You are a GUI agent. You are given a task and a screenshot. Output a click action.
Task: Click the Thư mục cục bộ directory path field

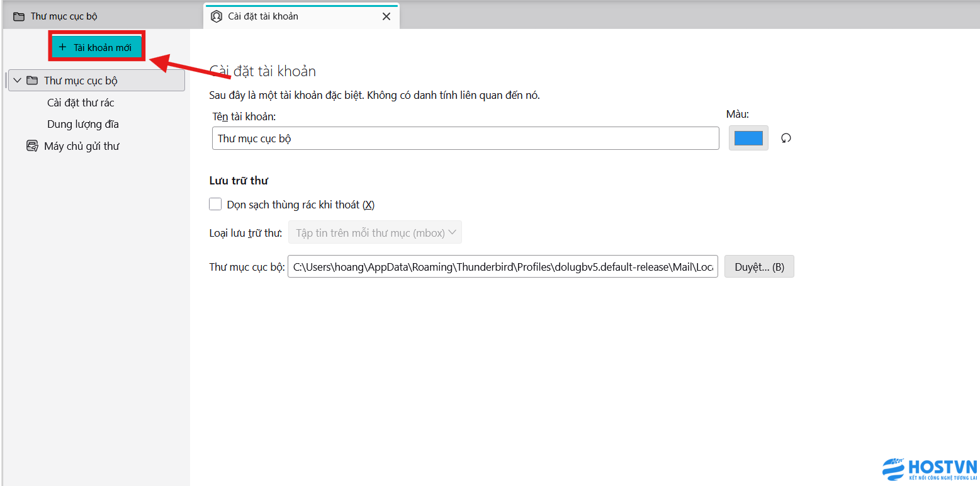click(x=502, y=267)
